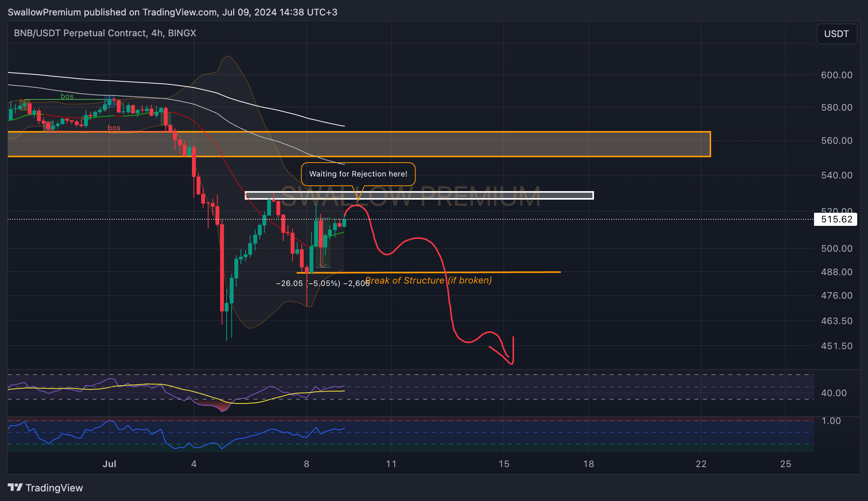This screenshot has width=868, height=501.
Task: Click the 476.00 price axis label
Action: [x=837, y=296]
